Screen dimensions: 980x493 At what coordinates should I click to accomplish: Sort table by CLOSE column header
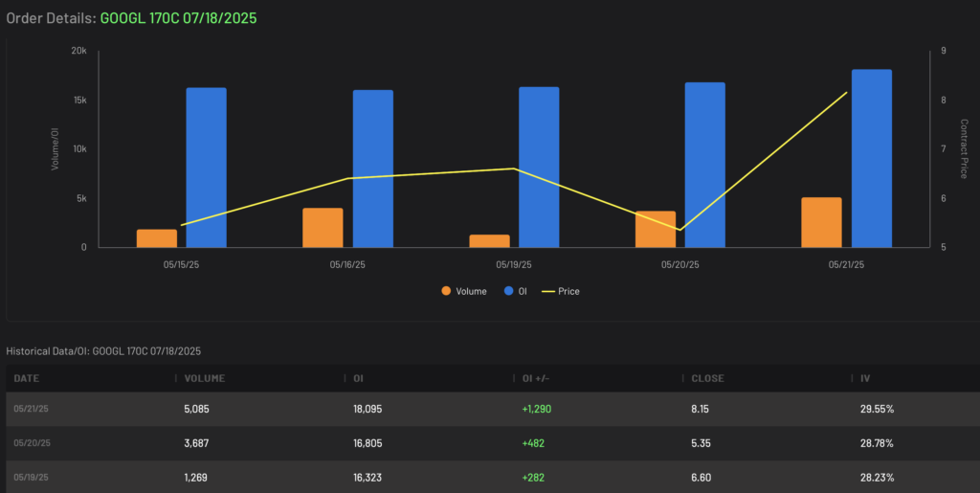tap(707, 379)
